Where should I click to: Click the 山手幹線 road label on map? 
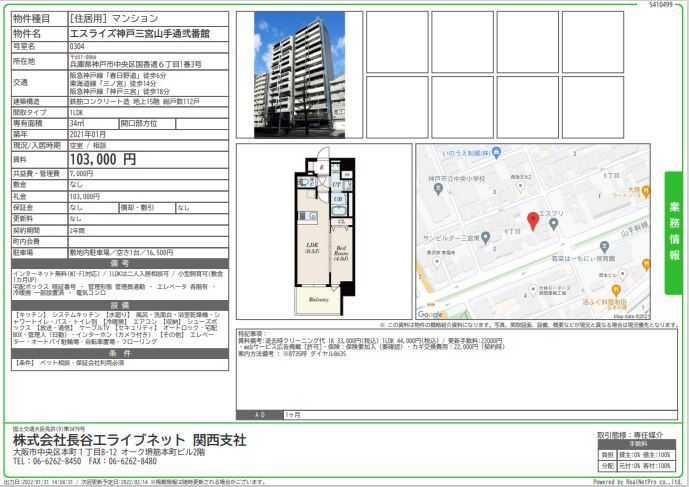click(635, 230)
